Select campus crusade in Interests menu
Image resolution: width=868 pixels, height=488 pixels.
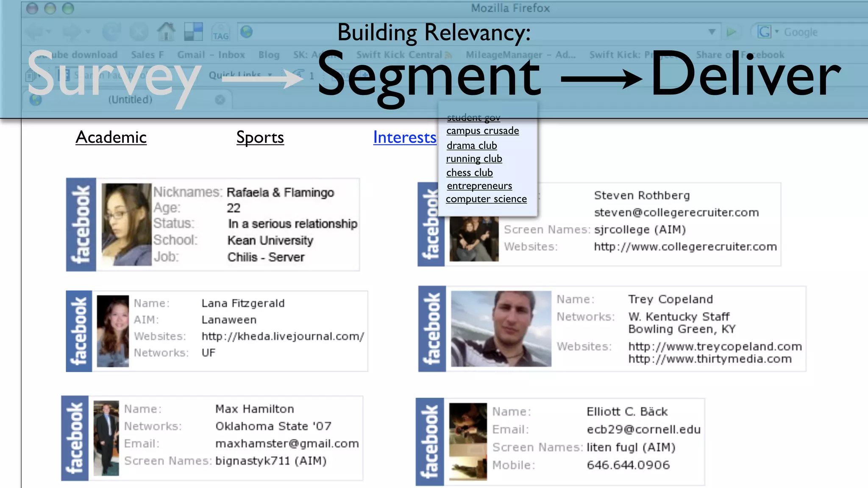(x=483, y=130)
